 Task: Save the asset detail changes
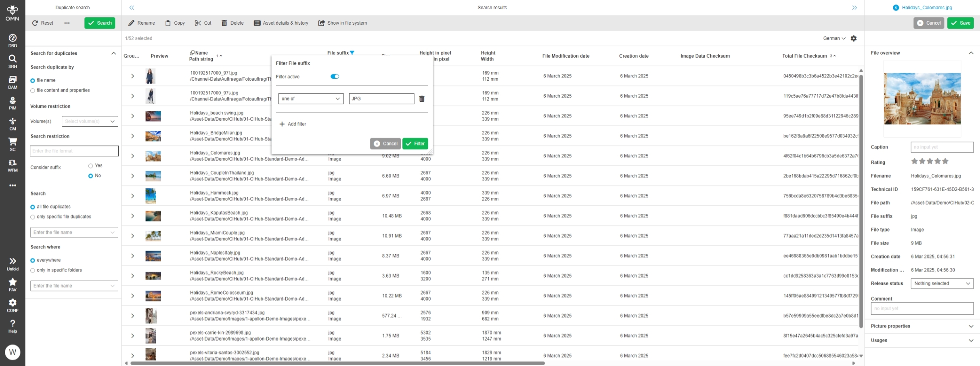pyautogui.click(x=961, y=23)
